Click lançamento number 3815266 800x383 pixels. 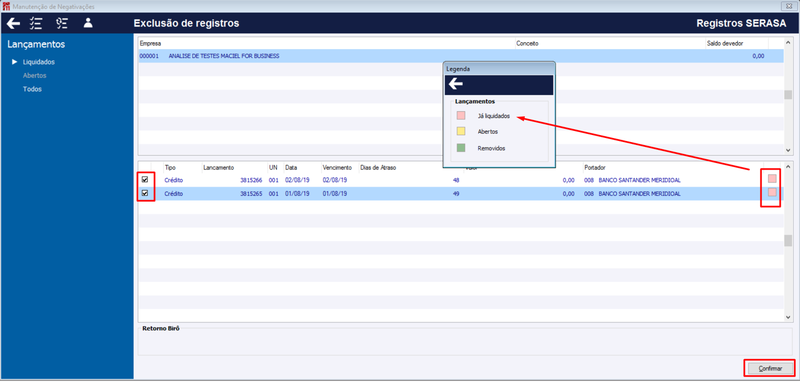[251, 181]
